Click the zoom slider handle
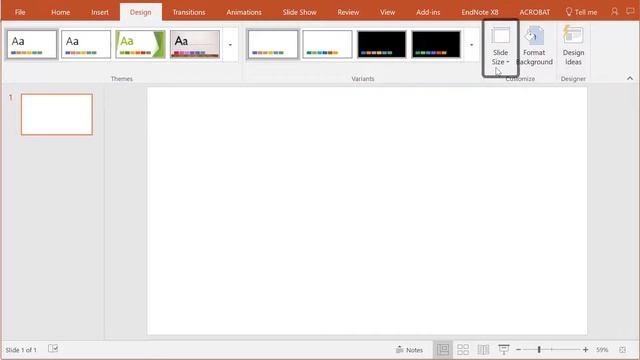640x360 pixels. 539,350
